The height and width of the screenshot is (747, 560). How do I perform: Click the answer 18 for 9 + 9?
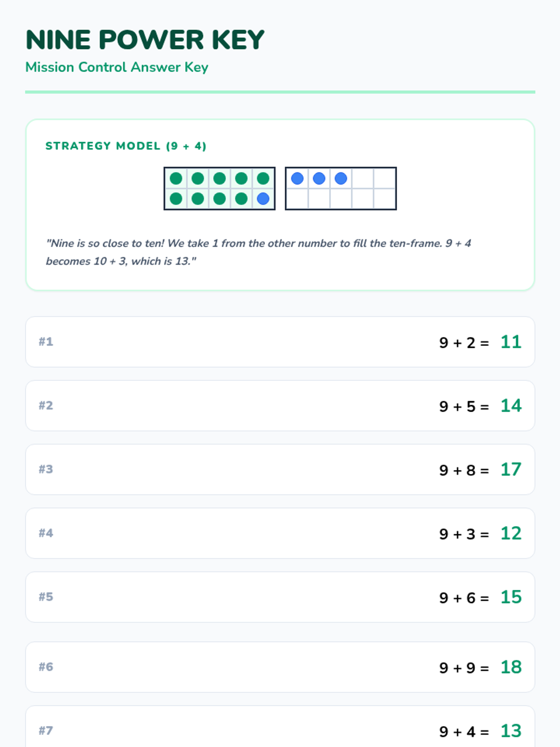click(x=511, y=667)
